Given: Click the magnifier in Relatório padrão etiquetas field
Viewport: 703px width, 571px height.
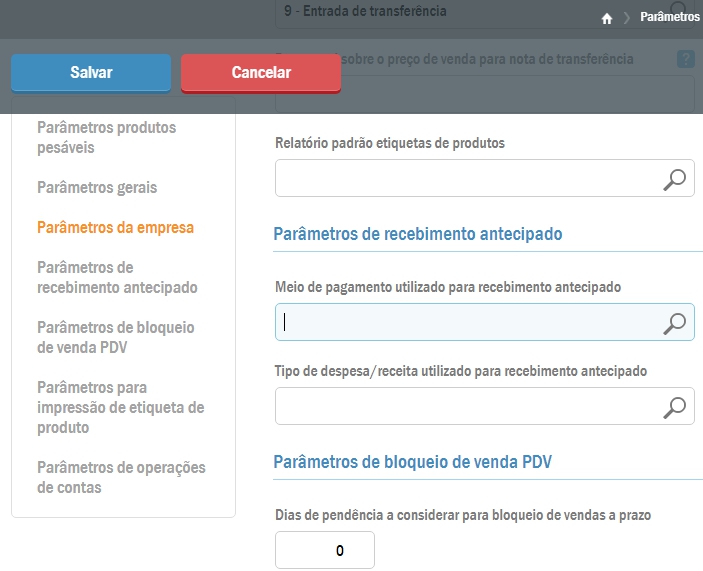Looking at the screenshot, I should [x=675, y=179].
